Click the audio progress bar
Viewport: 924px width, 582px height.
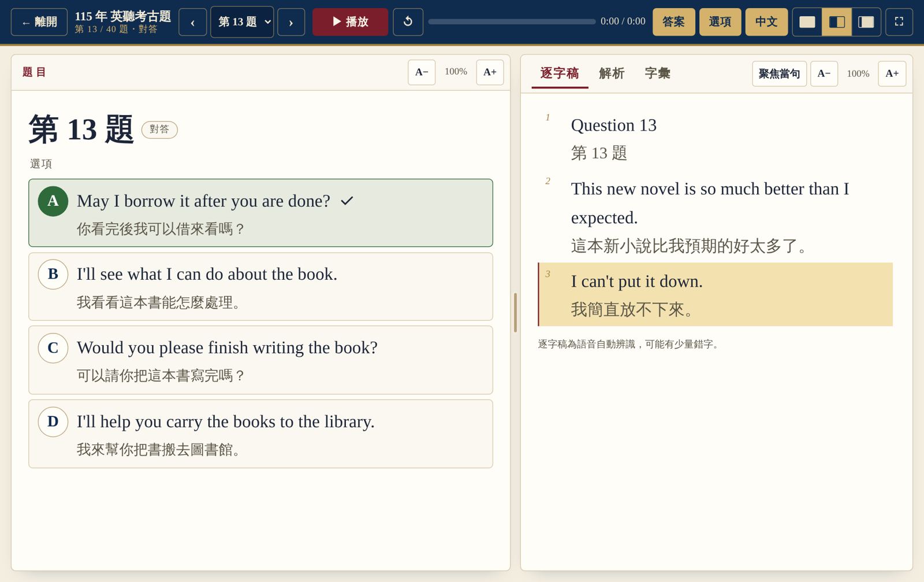pos(512,22)
